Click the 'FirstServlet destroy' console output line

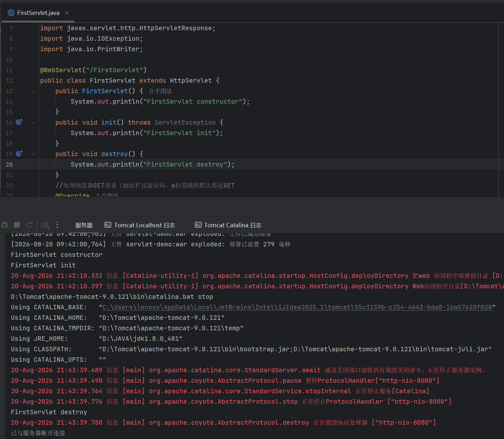click(x=49, y=412)
